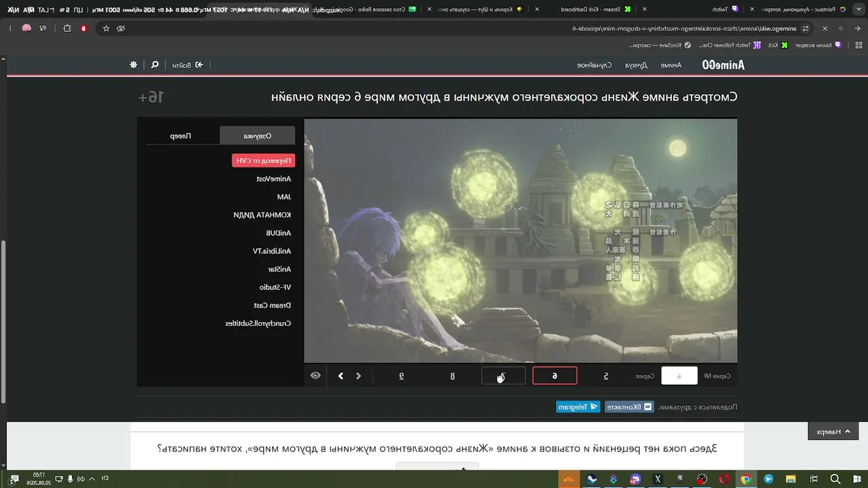
Task: Open Task View from the taskbar
Action: (814, 479)
